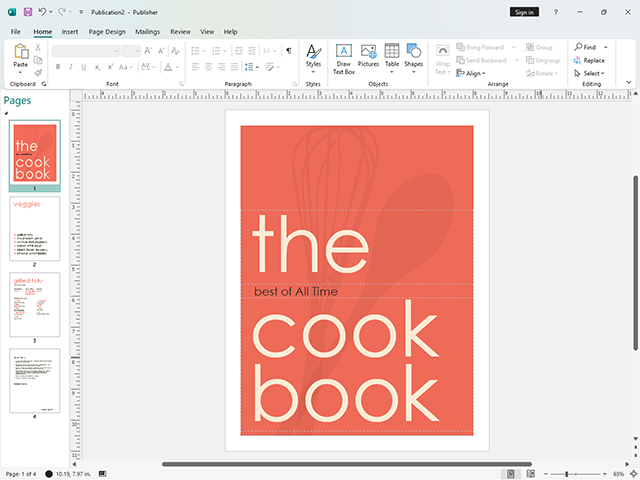The image size is (640, 480).
Task: Toggle Align Text Left
Action: (x=196, y=67)
